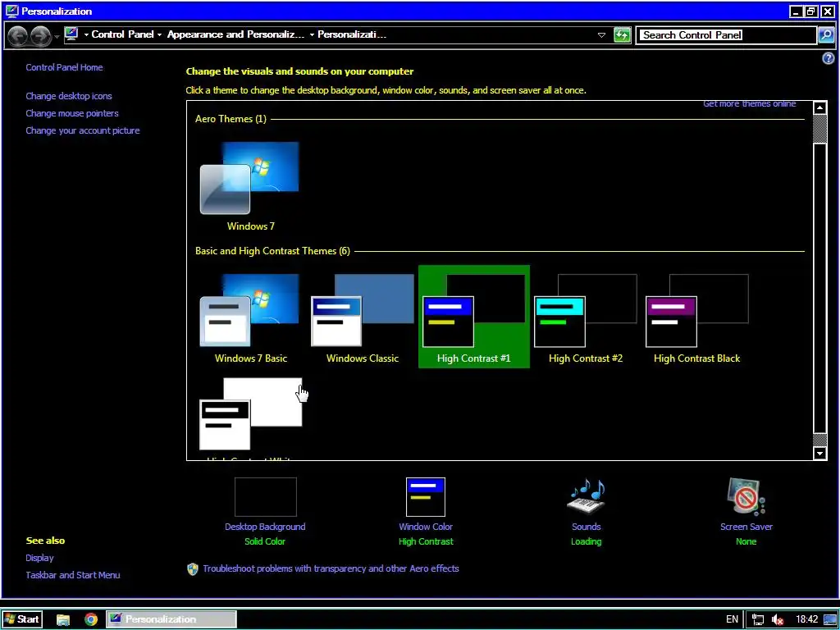The height and width of the screenshot is (630, 840).
Task: Click the Personalization breadcrumb
Action: [x=351, y=34]
